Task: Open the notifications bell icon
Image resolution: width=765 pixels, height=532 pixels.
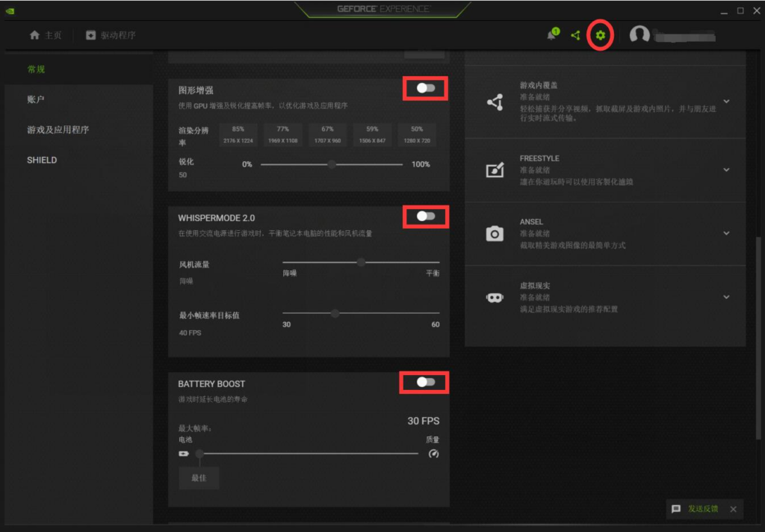Action: coord(552,34)
